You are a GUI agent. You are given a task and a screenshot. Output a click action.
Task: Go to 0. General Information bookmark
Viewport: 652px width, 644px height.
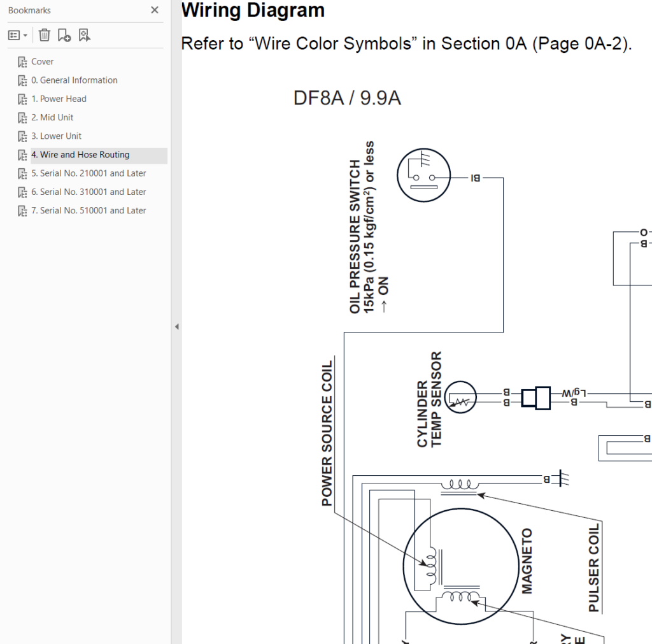point(74,80)
